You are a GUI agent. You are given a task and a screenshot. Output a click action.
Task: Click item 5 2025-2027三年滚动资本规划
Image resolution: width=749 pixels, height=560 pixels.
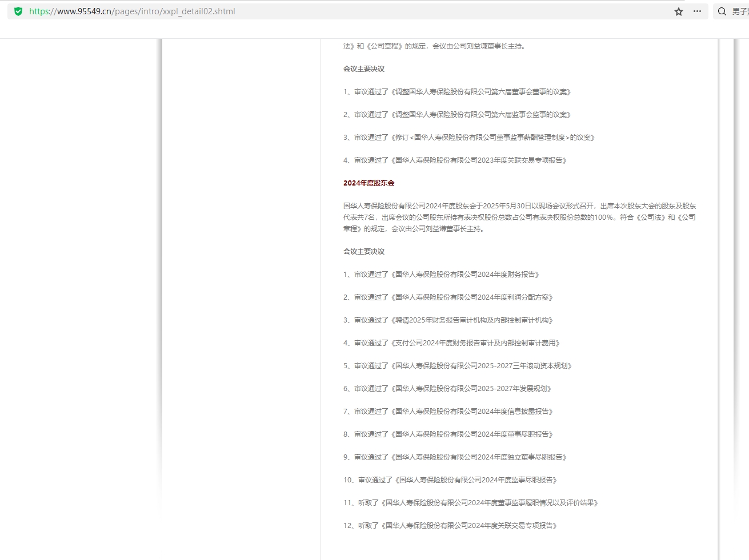click(x=458, y=366)
